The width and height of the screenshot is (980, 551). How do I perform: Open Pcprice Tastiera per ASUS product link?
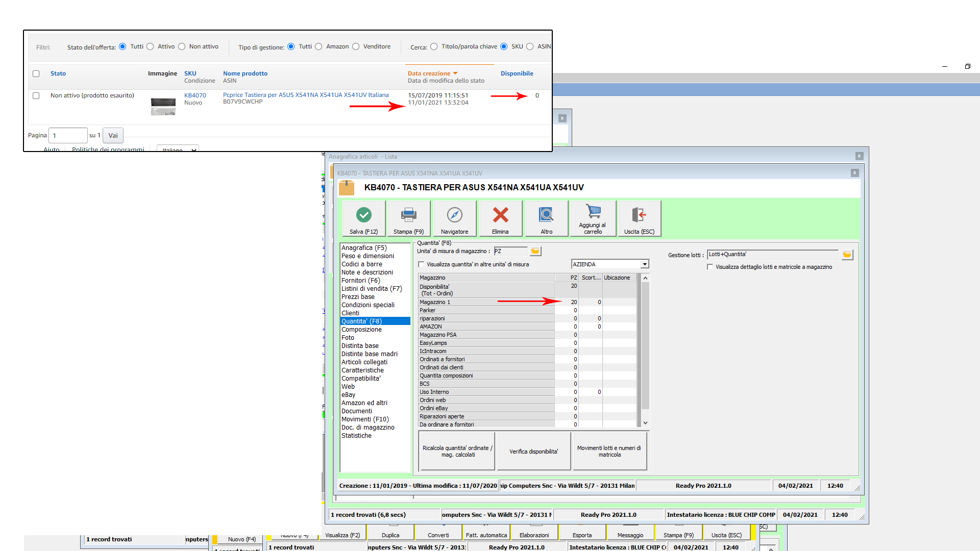306,95
